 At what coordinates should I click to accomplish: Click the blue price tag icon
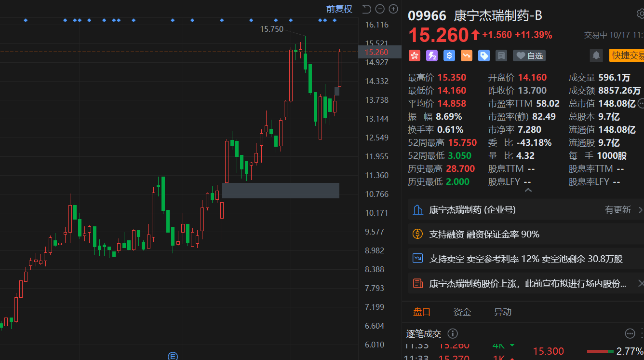click(484, 55)
